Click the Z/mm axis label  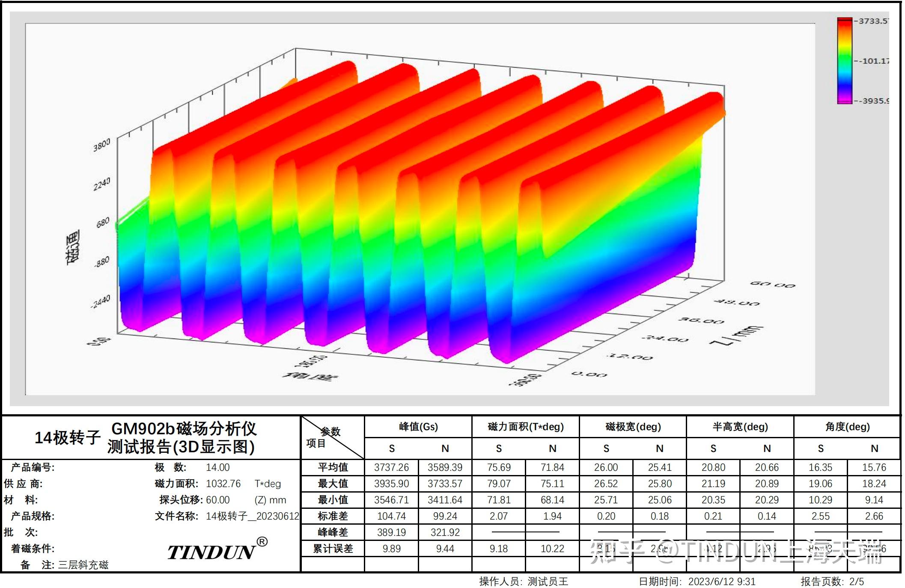736,335
